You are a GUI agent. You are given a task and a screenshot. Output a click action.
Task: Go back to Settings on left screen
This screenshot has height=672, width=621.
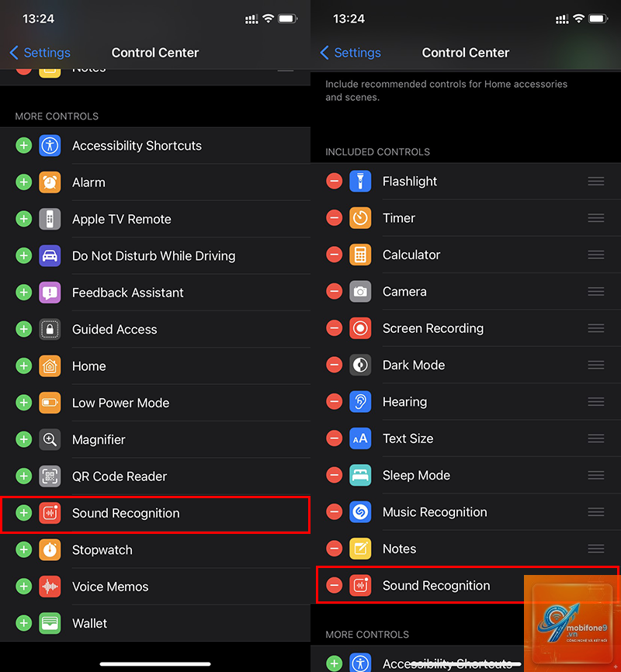(40, 53)
